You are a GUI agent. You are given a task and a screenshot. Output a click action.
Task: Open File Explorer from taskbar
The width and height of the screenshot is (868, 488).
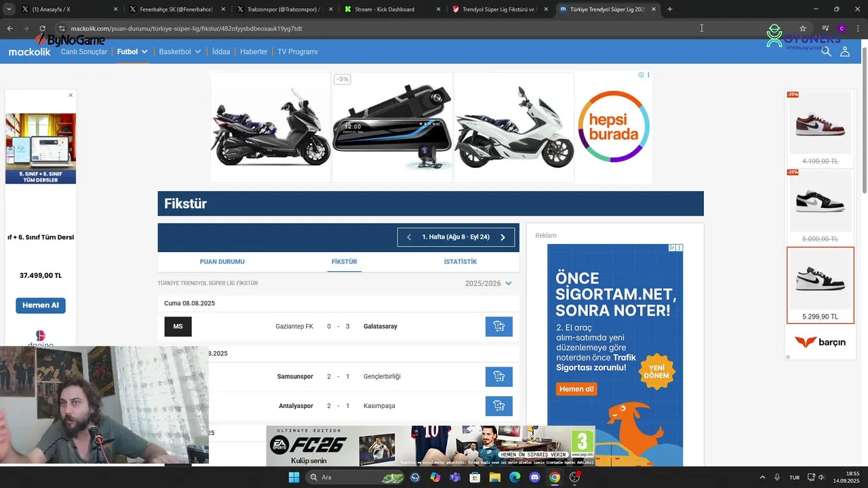point(496,477)
